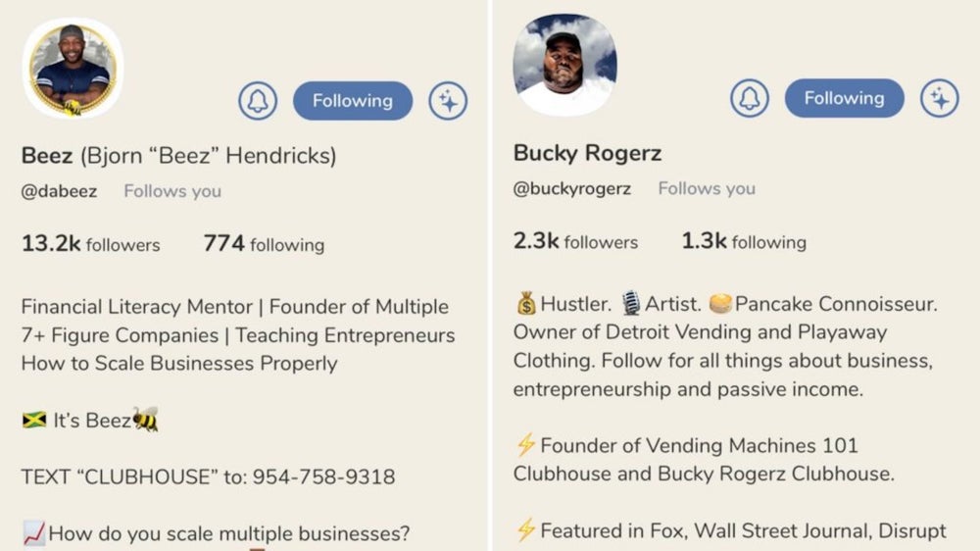The height and width of the screenshot is (551, 980).
Task: Click the @buckyrogerz username
Action: pyautogui.click(x=572, y=188)
